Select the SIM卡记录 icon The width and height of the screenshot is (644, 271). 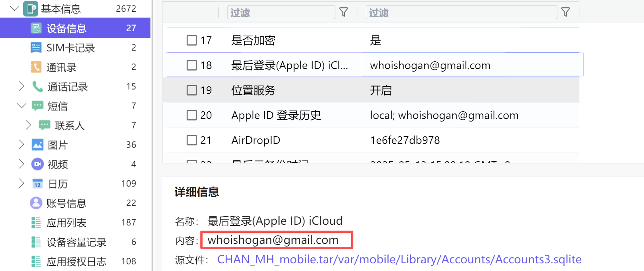[x=36, y=48]
